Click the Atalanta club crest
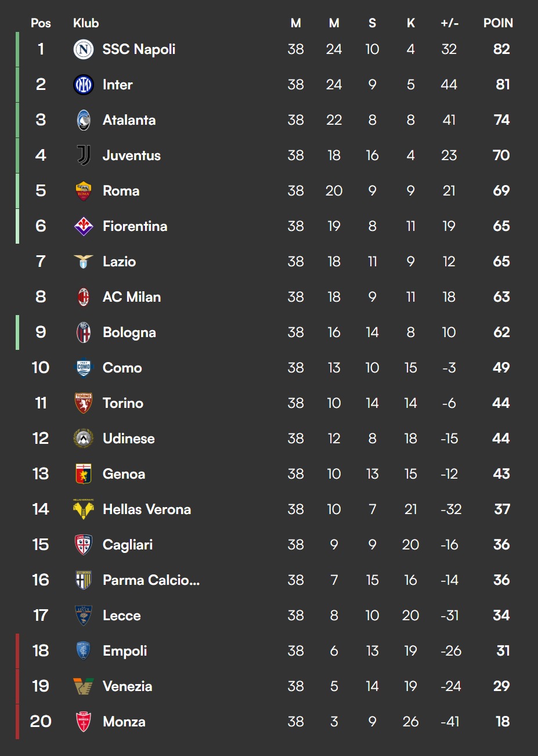This screenshot has width=538, height=756. (x=84, y=120)
